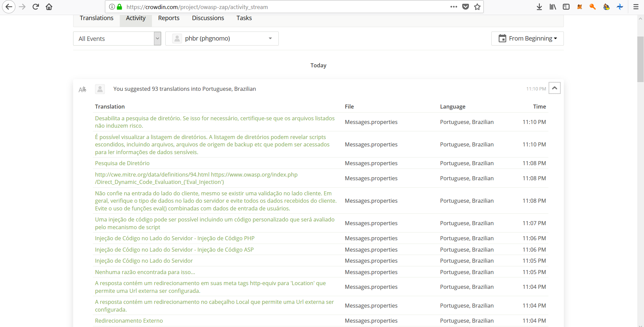The image size is (644, 327).
Task: Reload the current page
Action: (36, 7)
